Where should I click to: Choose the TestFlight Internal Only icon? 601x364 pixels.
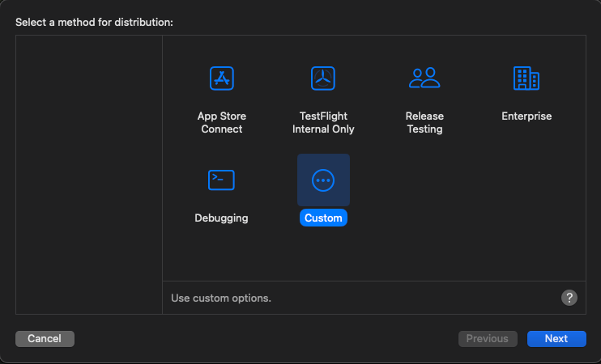[x=323, y=78]
